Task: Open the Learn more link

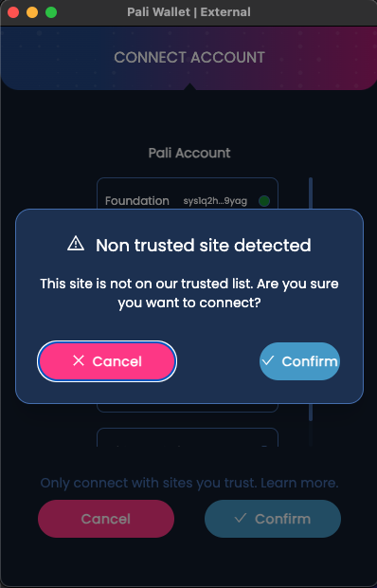Action: [x=299, y=483]
